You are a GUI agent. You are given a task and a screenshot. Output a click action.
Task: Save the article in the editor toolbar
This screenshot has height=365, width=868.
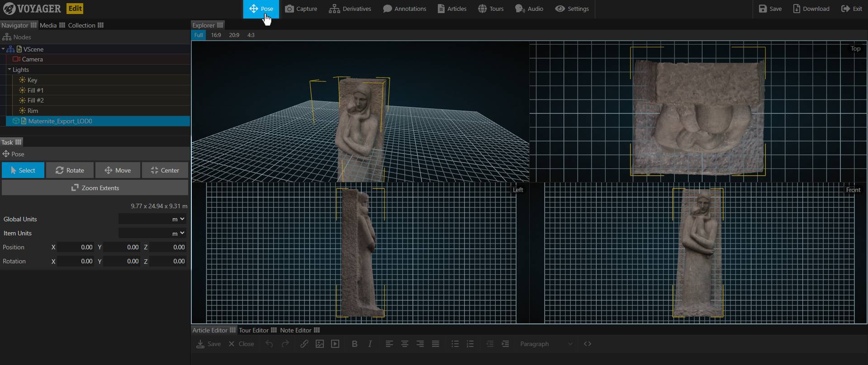pyautogui.click(x=209, y=344)
